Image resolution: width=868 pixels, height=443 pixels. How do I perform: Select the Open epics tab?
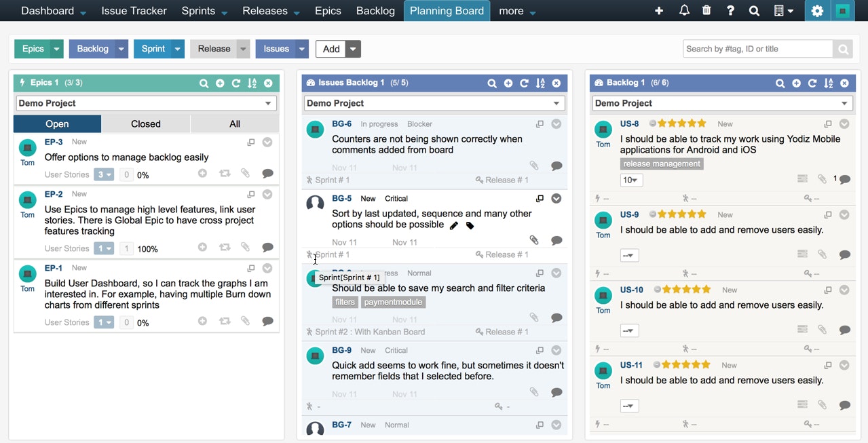tap(57, 123)
